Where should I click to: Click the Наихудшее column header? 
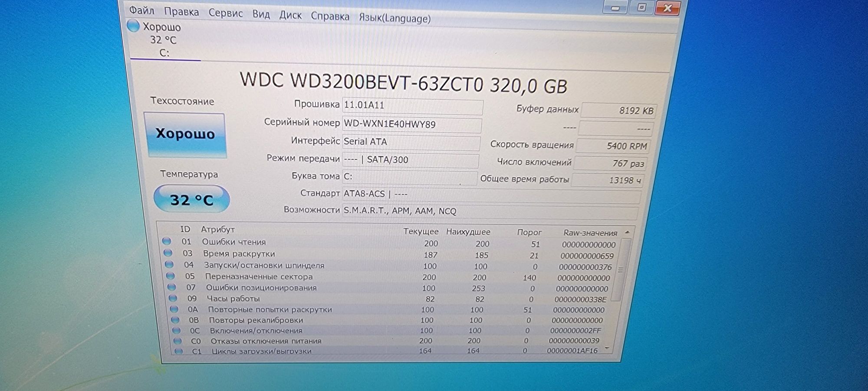(468, 232)
